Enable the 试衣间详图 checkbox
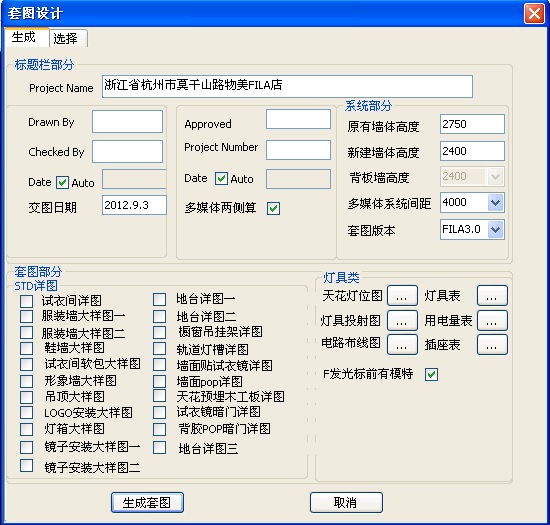This screenshot has height=525, width=550. pos(27,301)
